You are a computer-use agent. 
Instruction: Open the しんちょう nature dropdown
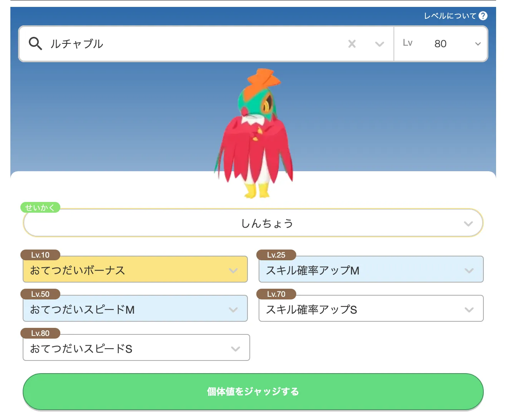click(x=253, y=223)
